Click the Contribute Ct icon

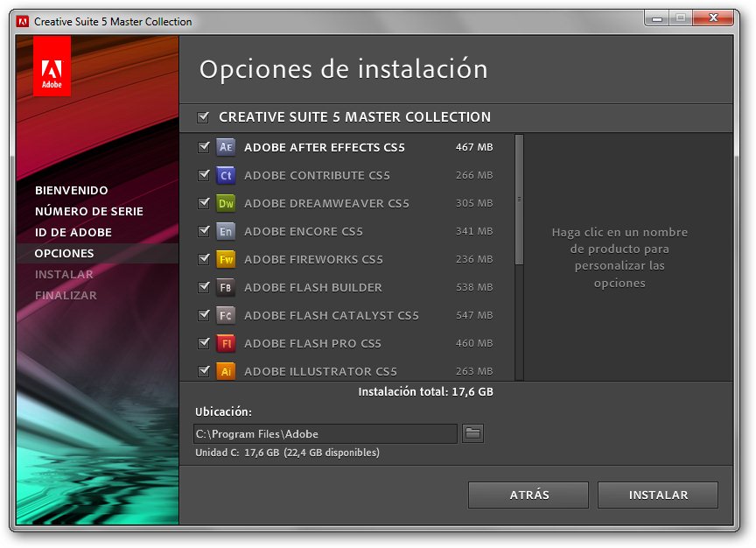point(226,175)
